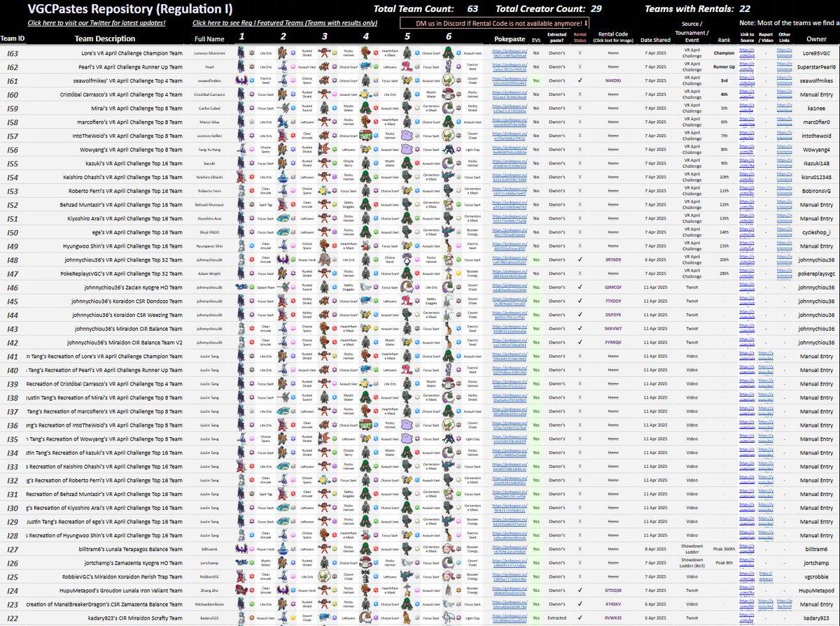This screenshot has height=626, width=840.
Task: Click the "Peak 360th" rank cell
Action: point(724,549)
